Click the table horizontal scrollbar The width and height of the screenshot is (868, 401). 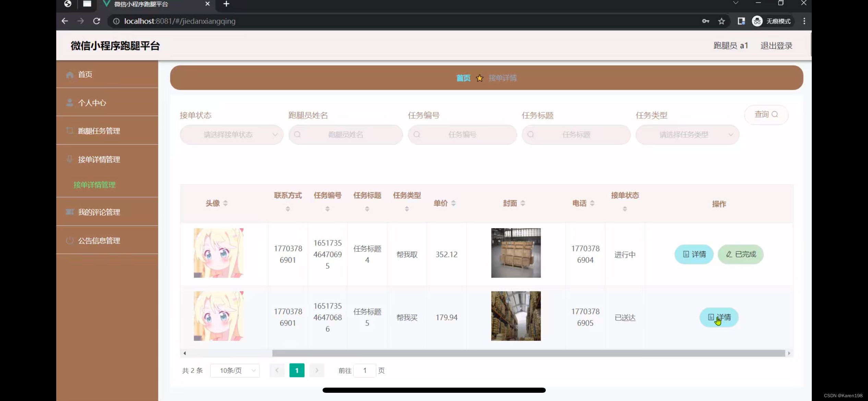pyautogui.click(x=529, y=353)
